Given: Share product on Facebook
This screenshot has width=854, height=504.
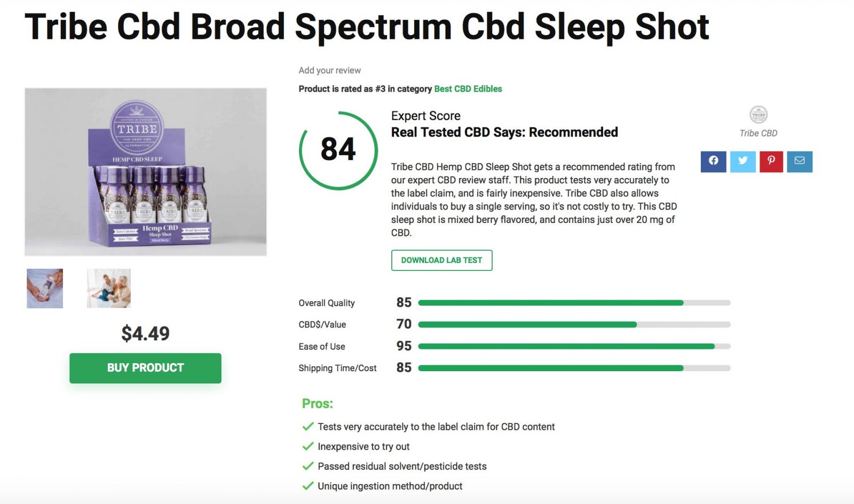Looking at the screenshot, I should pyautogui.click(x=713, y=162).
